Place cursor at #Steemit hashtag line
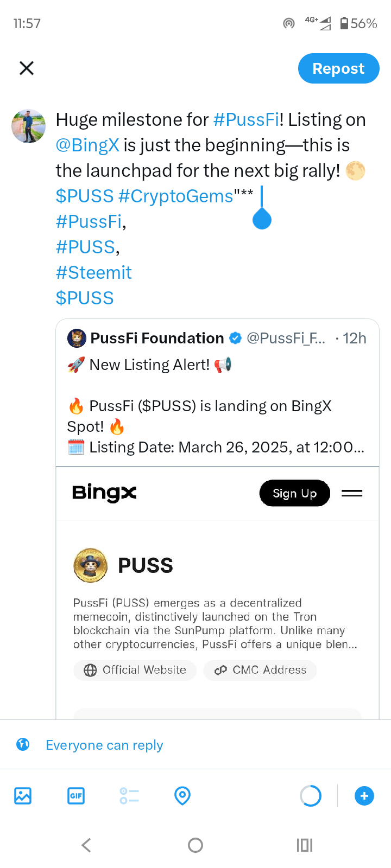The height and width of the screenshot is (868, 391). (94, 272)
